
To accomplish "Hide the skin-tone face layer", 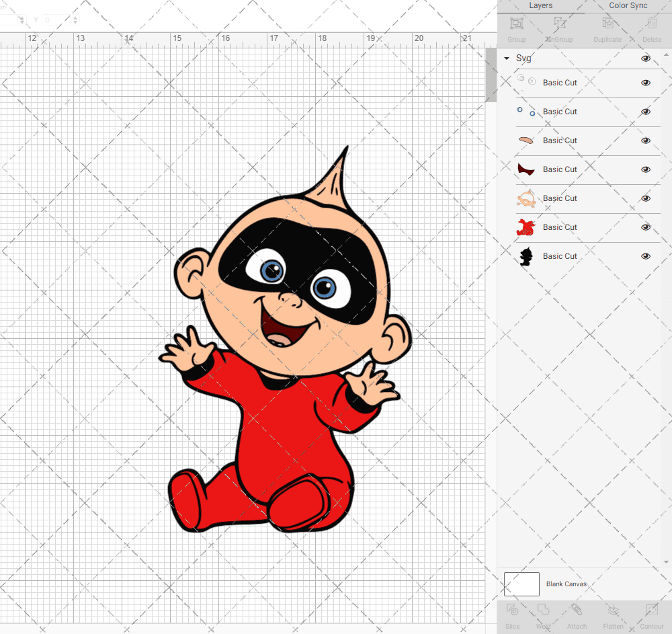I will click(645, 198).
